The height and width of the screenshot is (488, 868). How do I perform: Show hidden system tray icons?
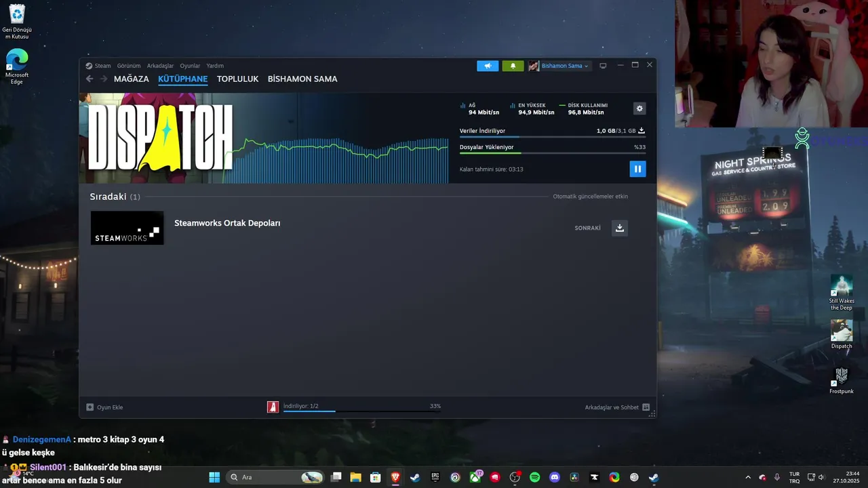(x=748, y=477)
